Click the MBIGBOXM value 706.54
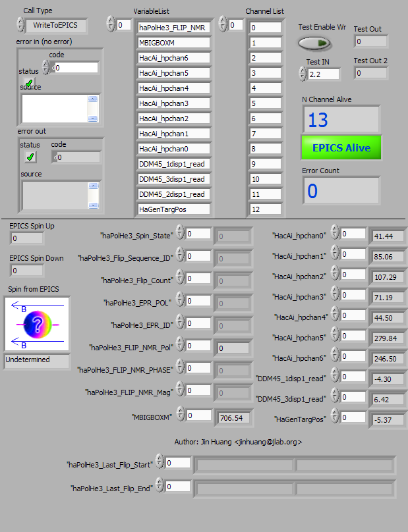 click(234, 417)
